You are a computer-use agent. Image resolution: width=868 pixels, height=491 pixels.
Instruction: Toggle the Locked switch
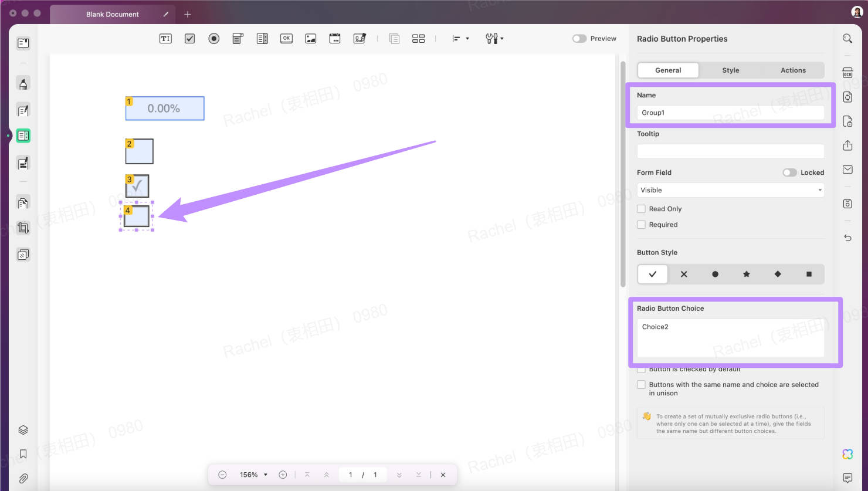pos(789,172)
